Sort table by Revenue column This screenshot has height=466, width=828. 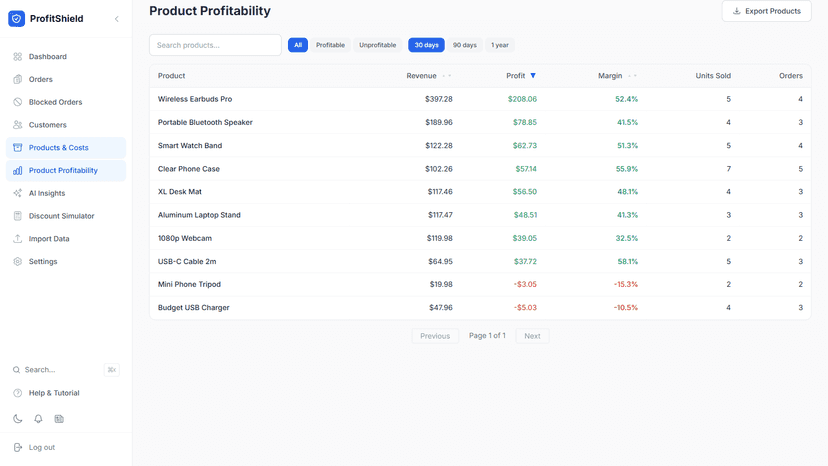point(428,76)
